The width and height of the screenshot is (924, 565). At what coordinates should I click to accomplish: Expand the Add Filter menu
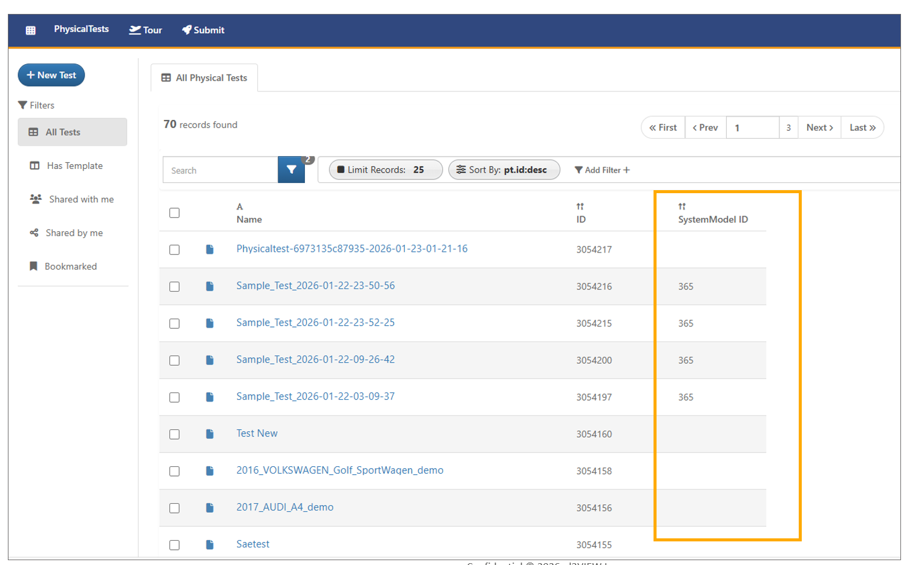point(602,170)
